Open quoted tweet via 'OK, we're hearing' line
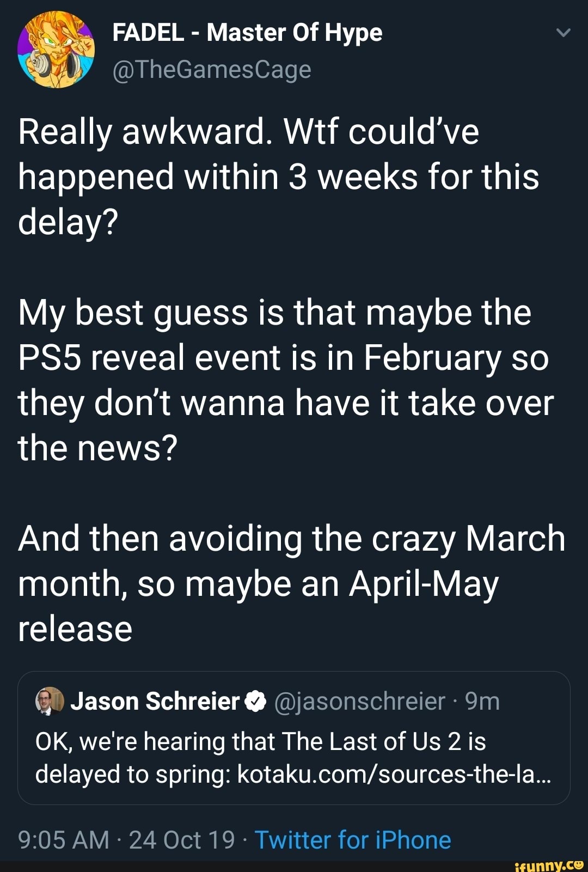 pyautogui.click(x=260, y=741)
